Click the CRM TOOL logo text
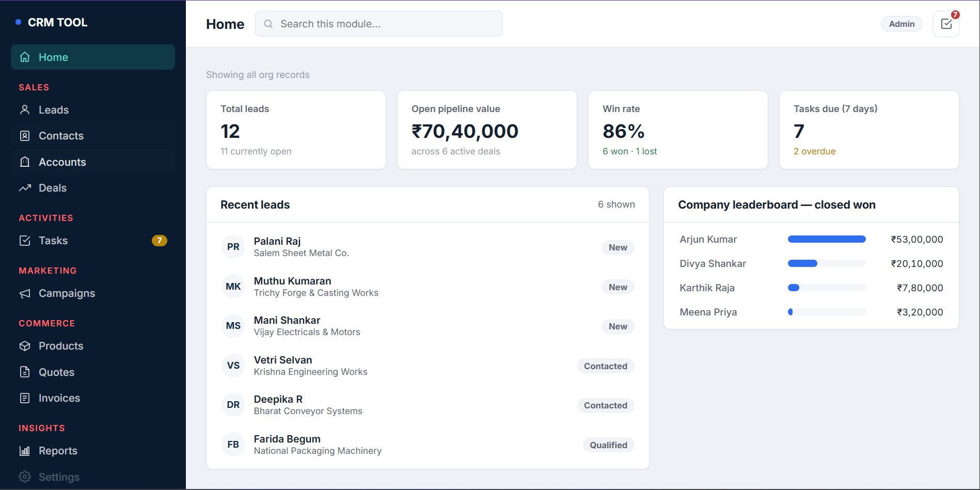 [57, 22]
